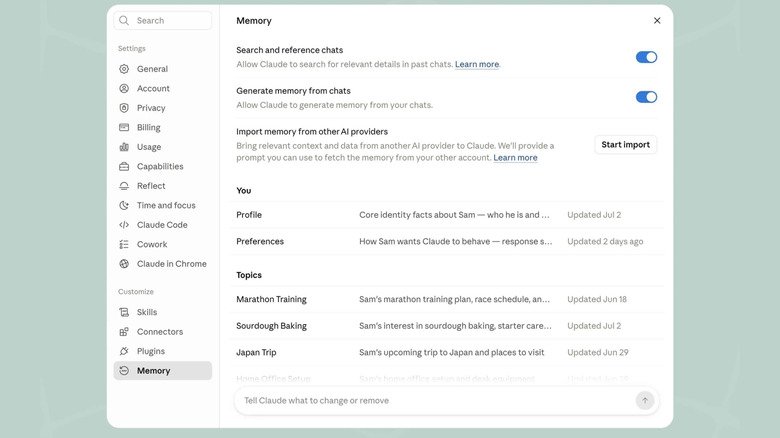This screenshot has height=438, width=780.
Task: Go to Account settings
Action: [x=163, y=88]
